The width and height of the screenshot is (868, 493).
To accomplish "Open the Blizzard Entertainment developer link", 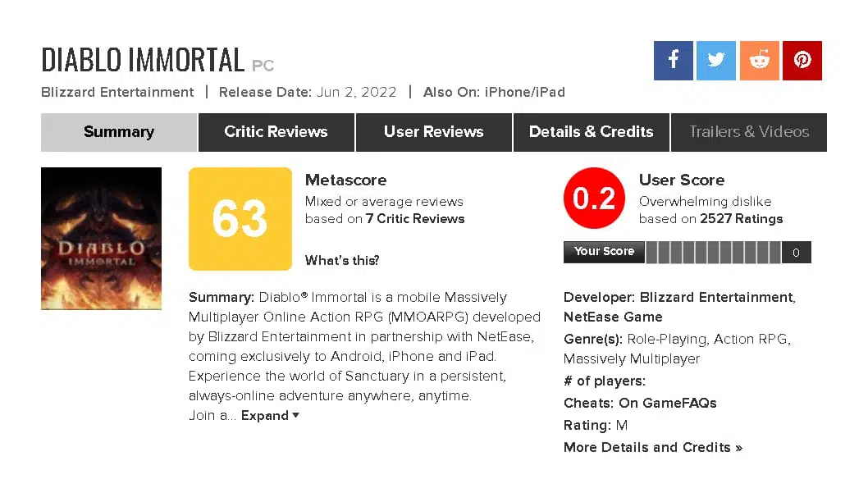I will [715, 297].
